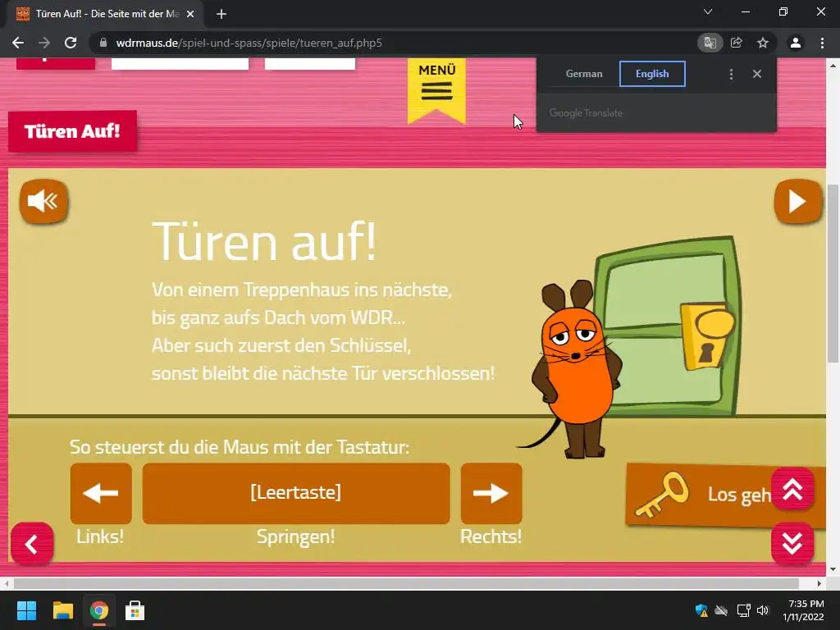Click Windows Security tray icon
This screenshot has height=630, width=840.
pyautogui.click(x=701, y=610)
